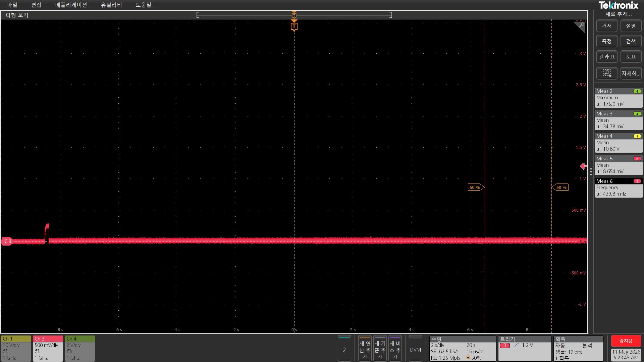
Task: Click the right bracket of overview bar
Action: pyautogui.click(x=391, y=15)
